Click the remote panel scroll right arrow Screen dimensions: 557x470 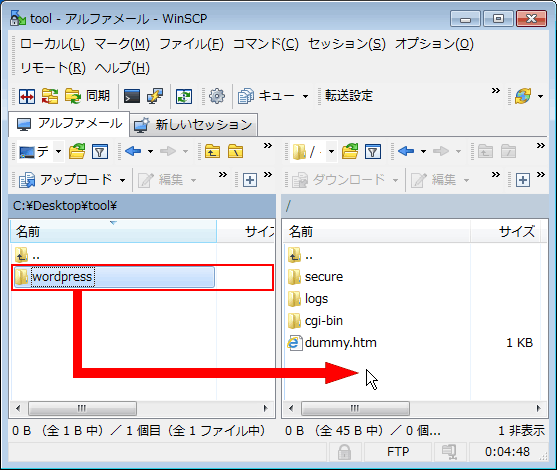(x=539, y=408)
